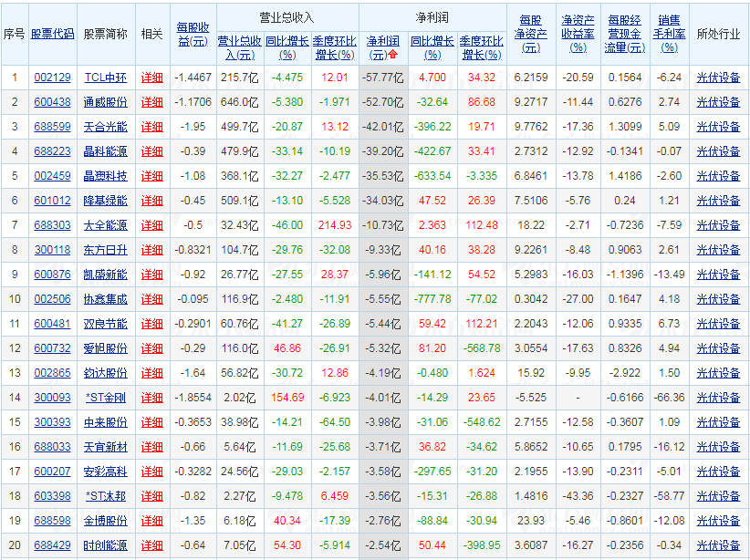Open stock name 时创能源
Viewport: 750px width, 560px height.
(105, 545)
